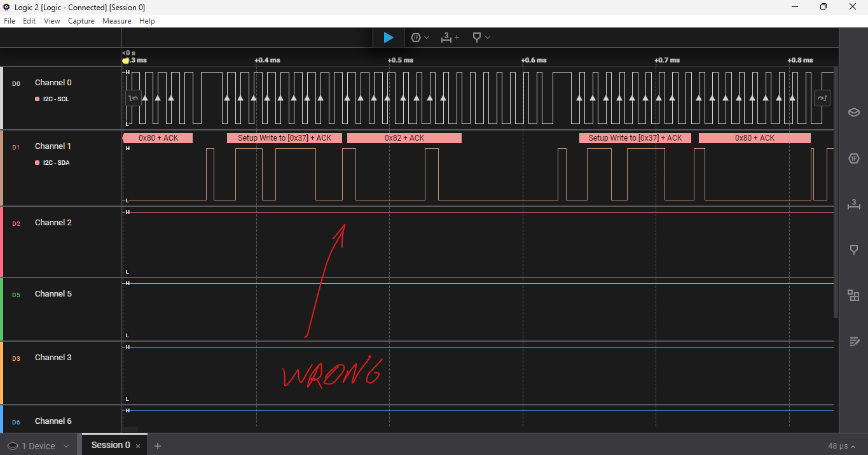Open the Measurements panel in the right sidebar

pyautogui.click(x=853, y=204)
